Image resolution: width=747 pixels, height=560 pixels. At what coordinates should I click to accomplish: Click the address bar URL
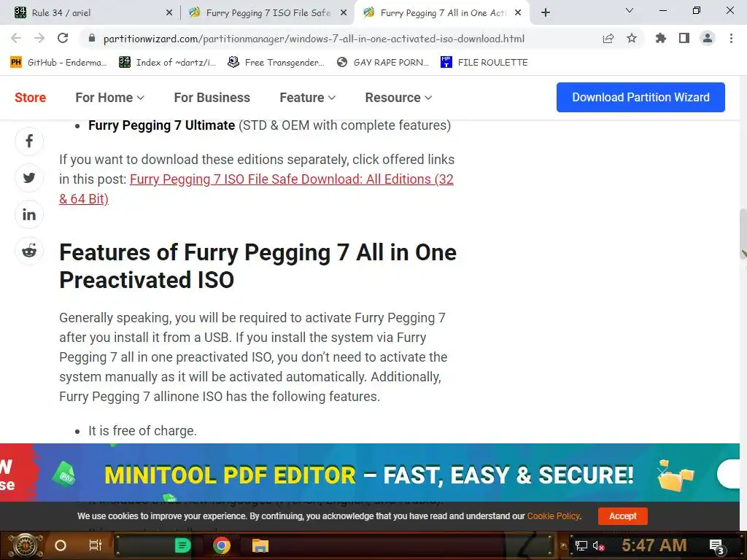tap(314, 39)
